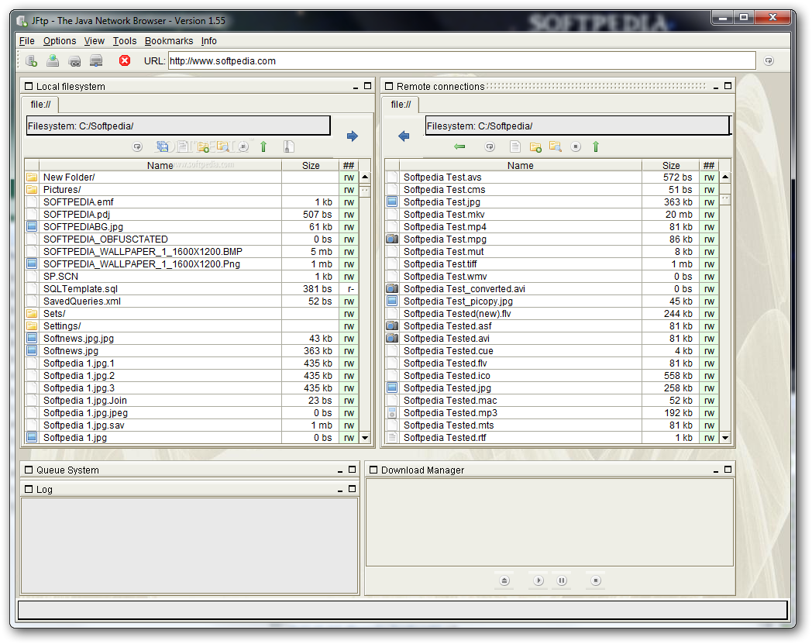This screenshot has width=812, height=644.
Task: Refresh the Local filesystem listing
Action: click(137, 147)
